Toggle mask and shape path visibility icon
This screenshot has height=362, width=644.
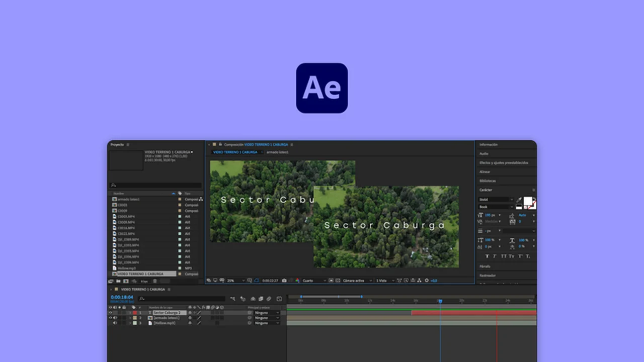coord(256,281)
